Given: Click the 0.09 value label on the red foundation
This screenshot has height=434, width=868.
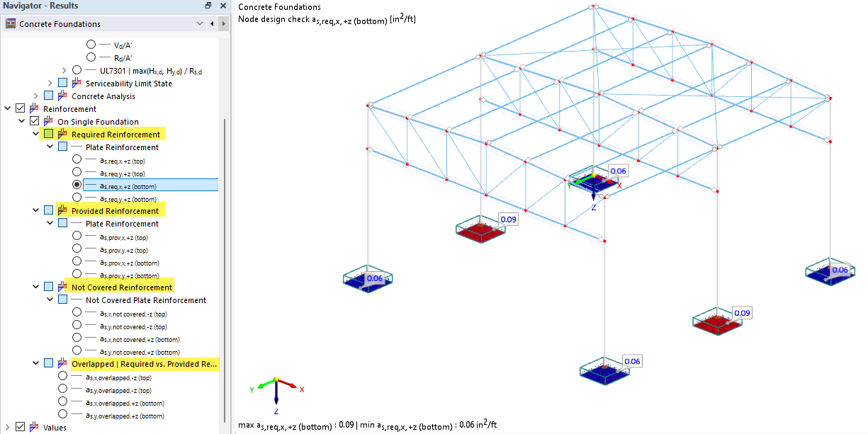Looking at the screenshot, I should [x=509, y=219].
